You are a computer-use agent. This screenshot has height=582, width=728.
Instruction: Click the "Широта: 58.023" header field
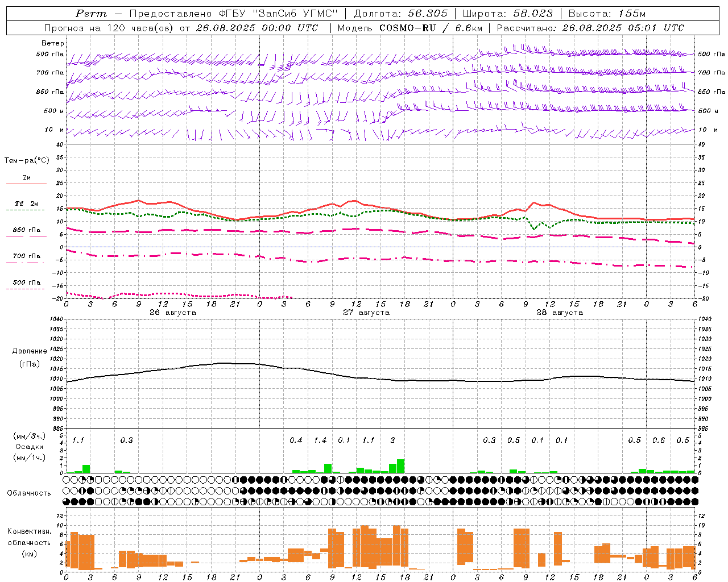point(507,14)
